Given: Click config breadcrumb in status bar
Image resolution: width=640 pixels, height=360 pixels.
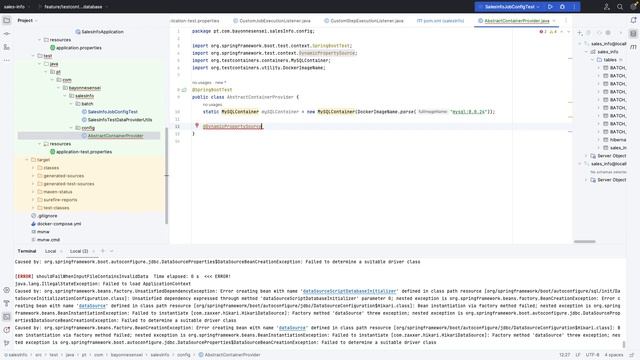Looking at the screenshot, I should click(183, 355).
